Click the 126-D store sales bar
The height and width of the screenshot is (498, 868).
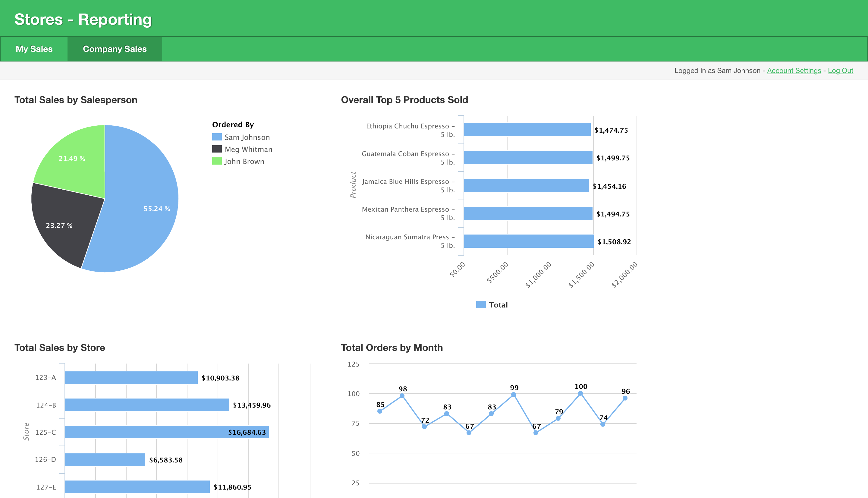tap(105, 460)
